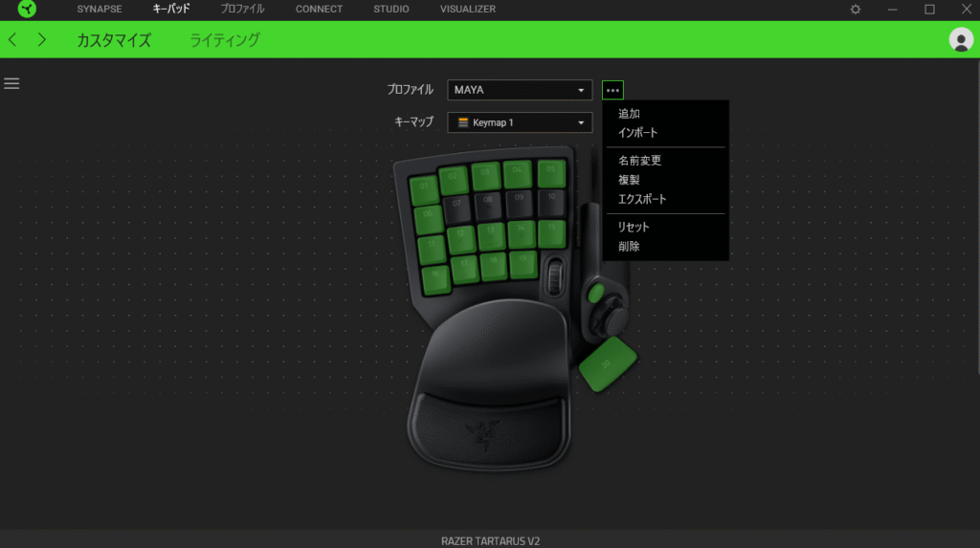
Task: Select key 02 on the keypad
Action: pyautogui.click(x=453, y=180)
